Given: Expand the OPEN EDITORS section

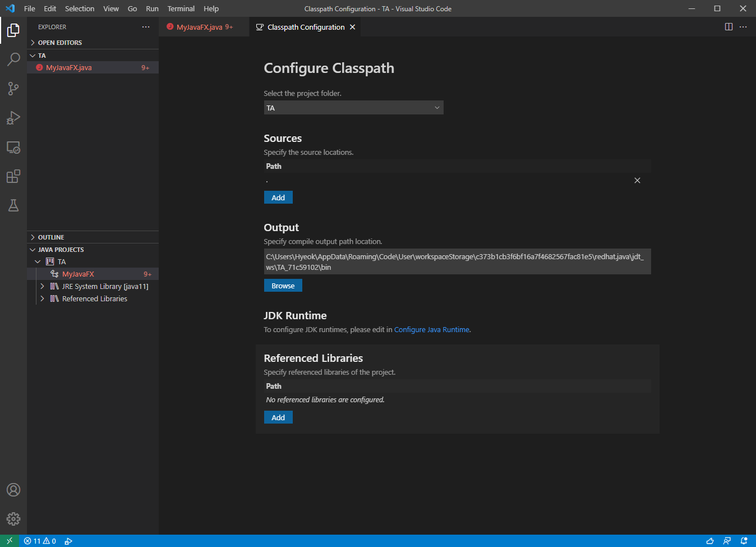Looking at the screenshot, I should tap(93, 43).
